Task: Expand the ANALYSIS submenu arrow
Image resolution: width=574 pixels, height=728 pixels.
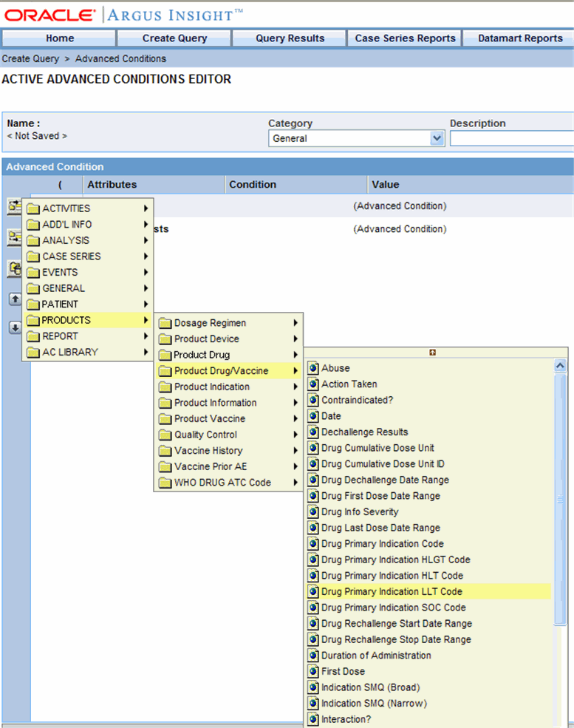Action: point(146,240)
